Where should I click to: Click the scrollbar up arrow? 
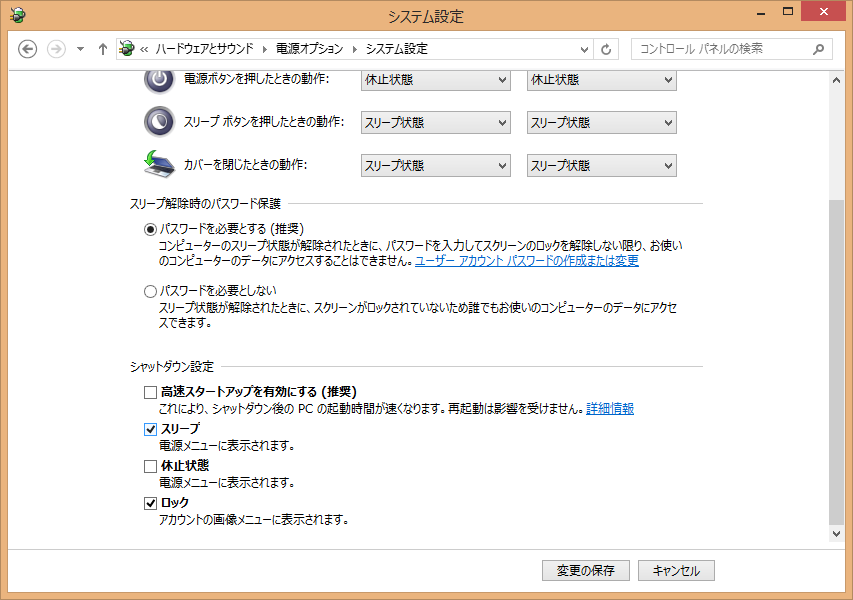[836, 80]
